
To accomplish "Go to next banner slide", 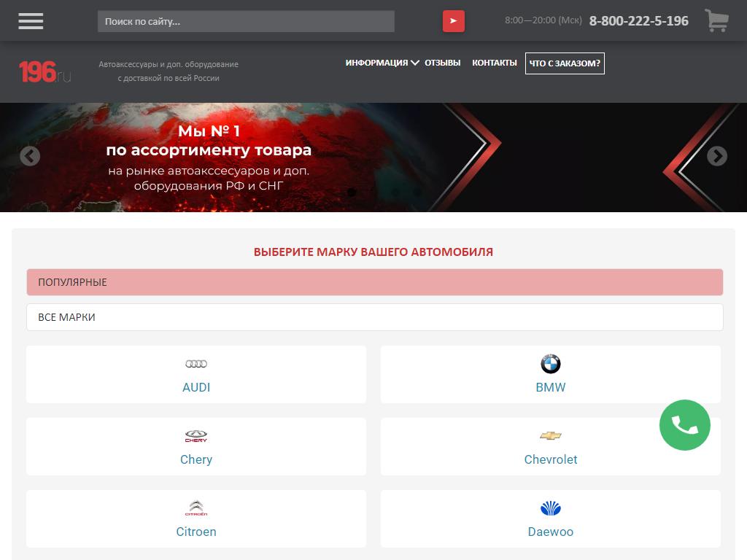I will (717, 156).
